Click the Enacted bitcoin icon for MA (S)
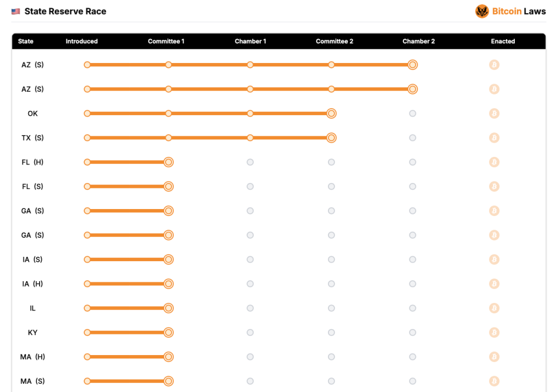This screenshot has width=556, height=392. (494, 381)
